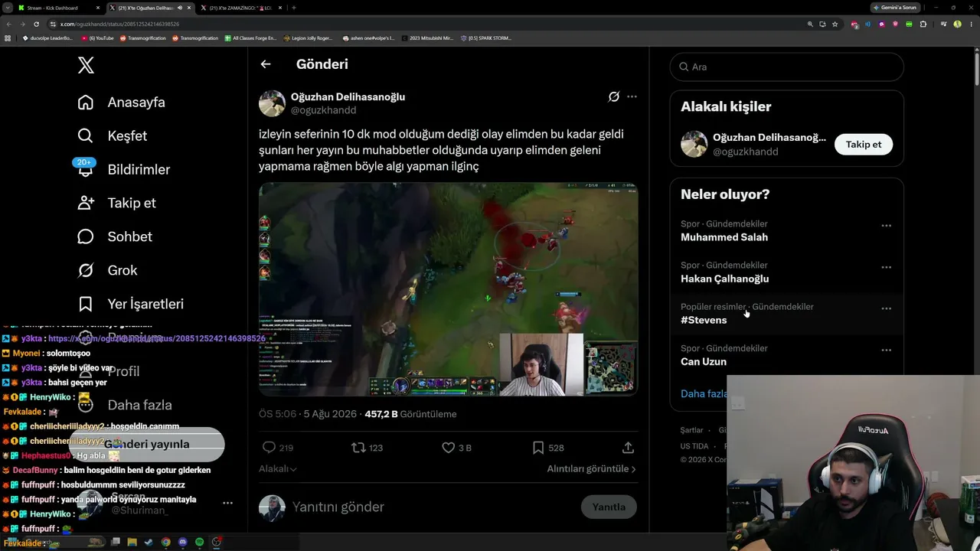
Task: Bookmark this page with star icon
Action: 836,24
